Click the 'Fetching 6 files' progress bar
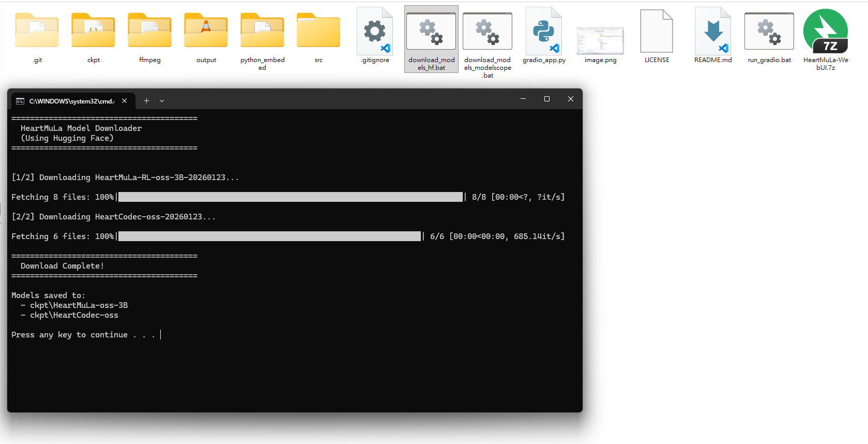This screenshot has width=868, height=444. 269,236
